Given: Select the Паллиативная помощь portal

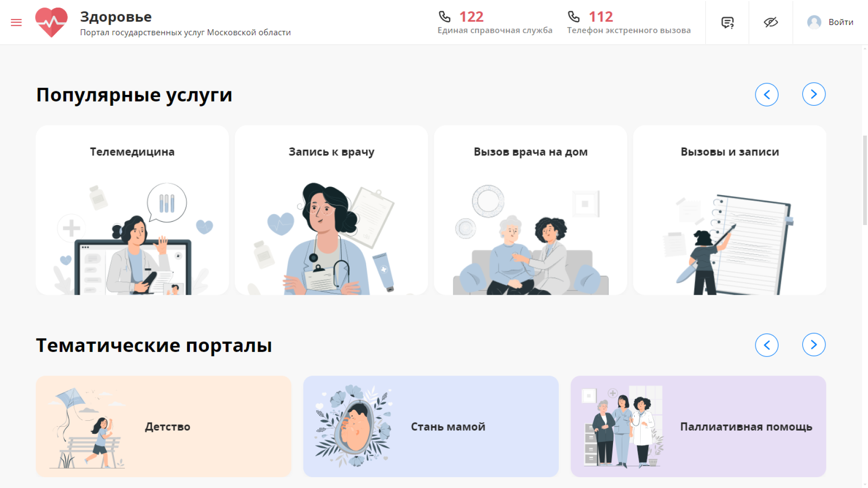Looking at the screenshot, I should 698,426.
